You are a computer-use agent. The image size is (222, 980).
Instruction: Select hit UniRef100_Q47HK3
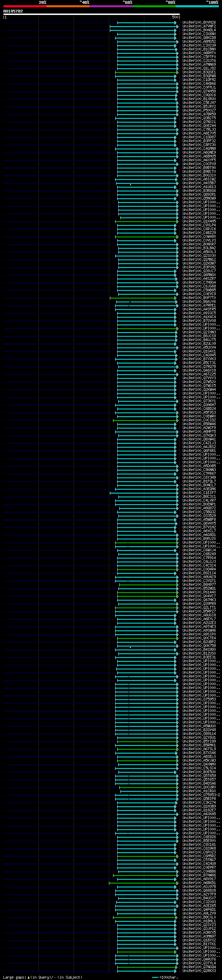click(x=199, y=600)
